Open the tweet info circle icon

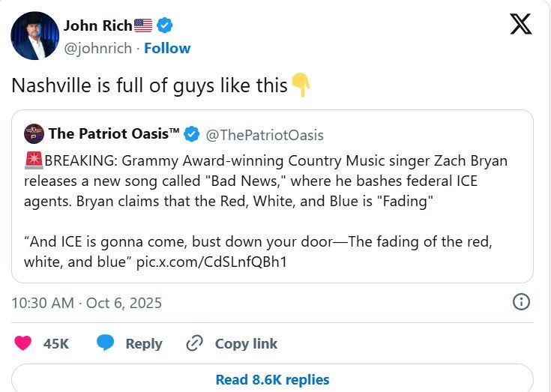point(521,302)
